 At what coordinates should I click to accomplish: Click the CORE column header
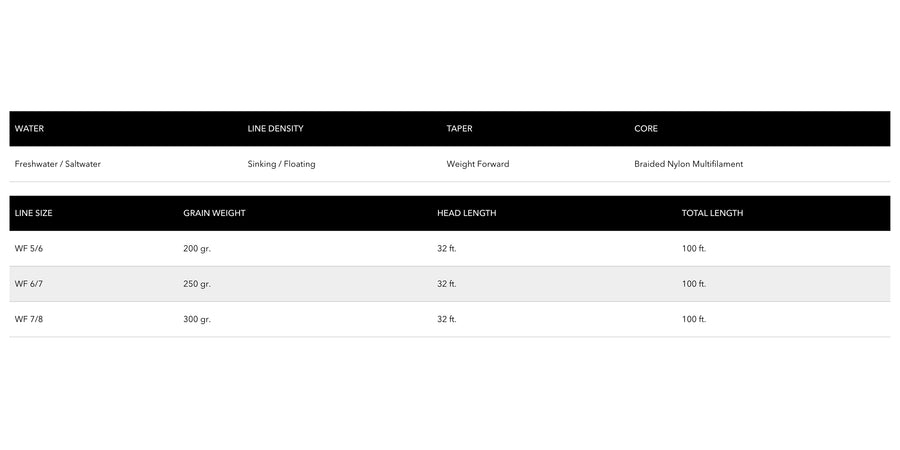(646, 129)
